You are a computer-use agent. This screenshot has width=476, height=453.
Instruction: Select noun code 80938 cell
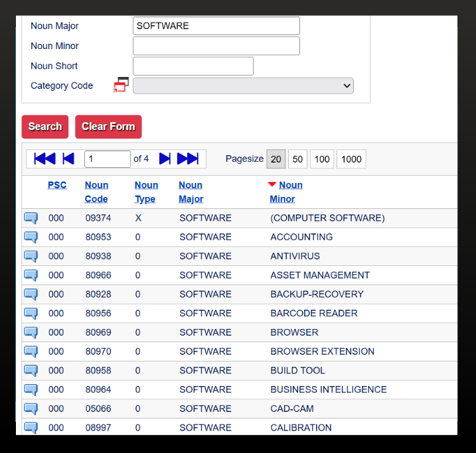point(98,256)
